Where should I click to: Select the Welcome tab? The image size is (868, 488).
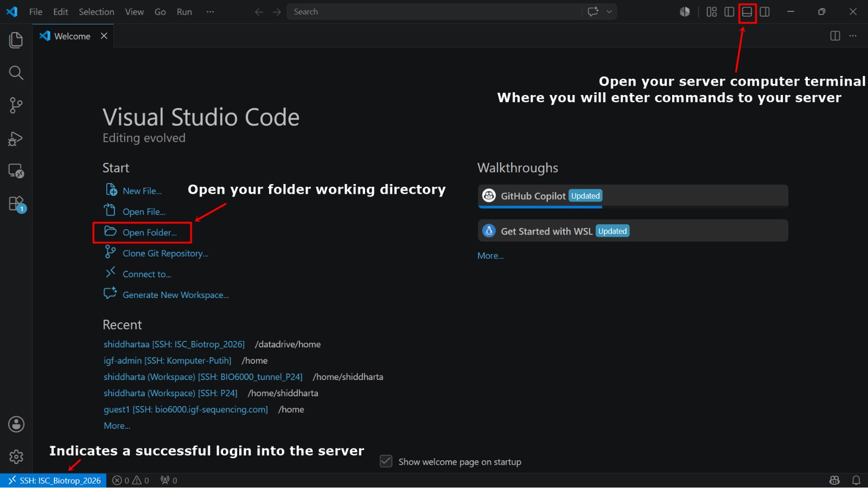tap(73, 36)
